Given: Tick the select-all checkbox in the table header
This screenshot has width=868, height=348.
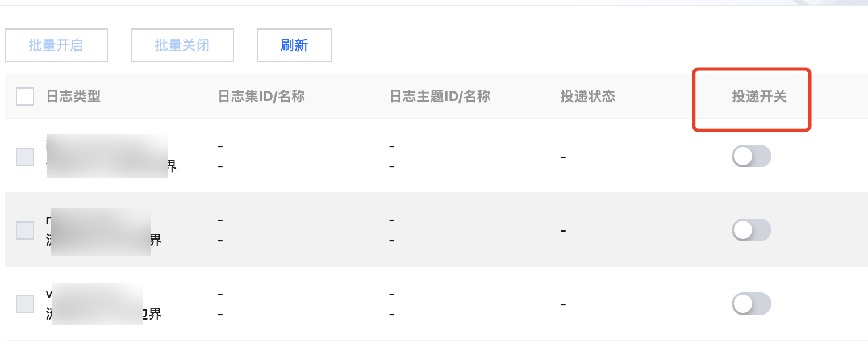Looking at the screenshot, I should [x=25, y=97].
